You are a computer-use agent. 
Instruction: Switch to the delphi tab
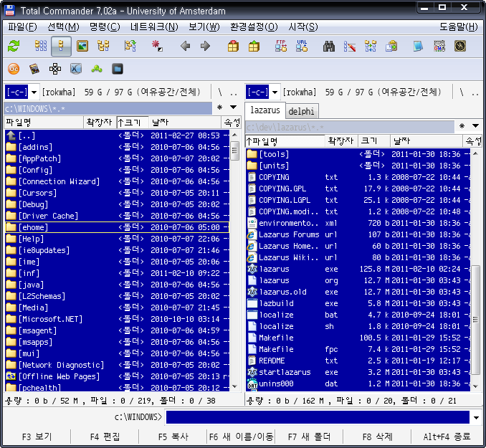(x=301, y=111)
